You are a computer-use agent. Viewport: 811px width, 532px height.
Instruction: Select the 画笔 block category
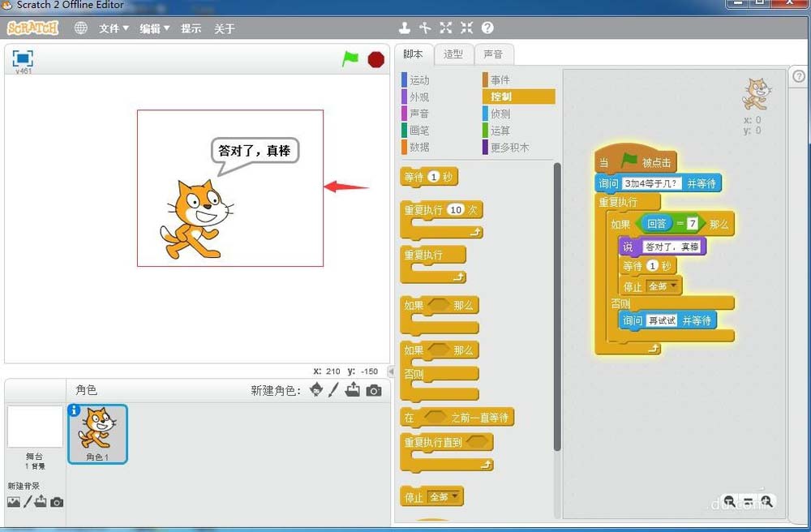416,131
